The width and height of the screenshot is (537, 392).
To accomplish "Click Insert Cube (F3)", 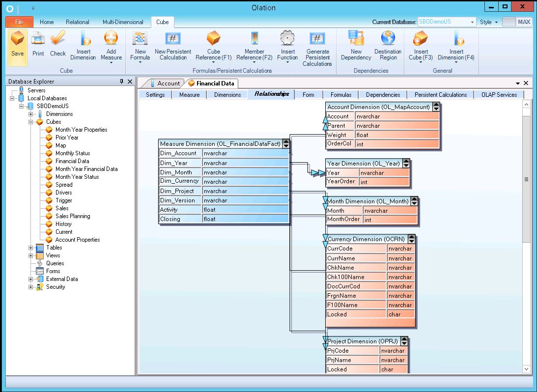I will tap(421, 46).
